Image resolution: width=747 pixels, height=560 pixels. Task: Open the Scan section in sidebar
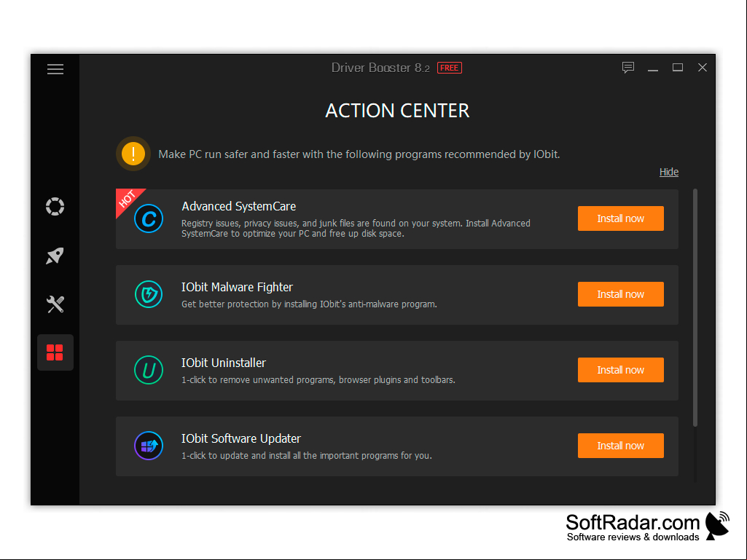[55, 207]
